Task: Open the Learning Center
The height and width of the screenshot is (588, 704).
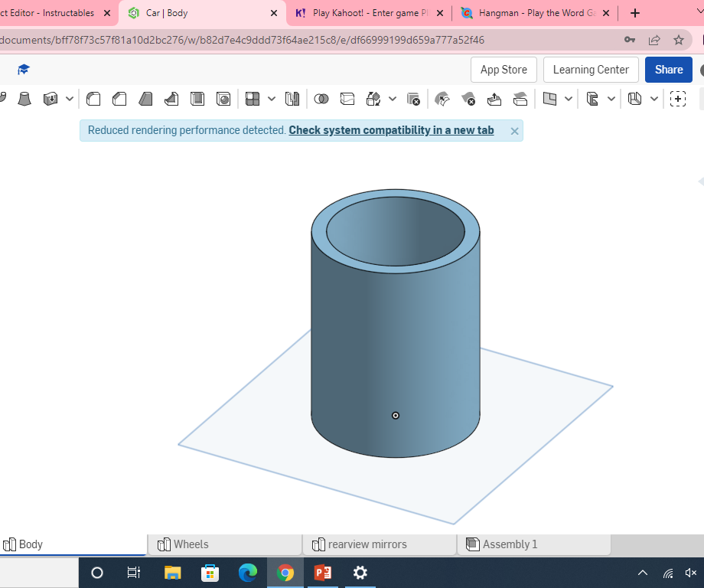Action: pyautogui.click(x=591, y=70)
